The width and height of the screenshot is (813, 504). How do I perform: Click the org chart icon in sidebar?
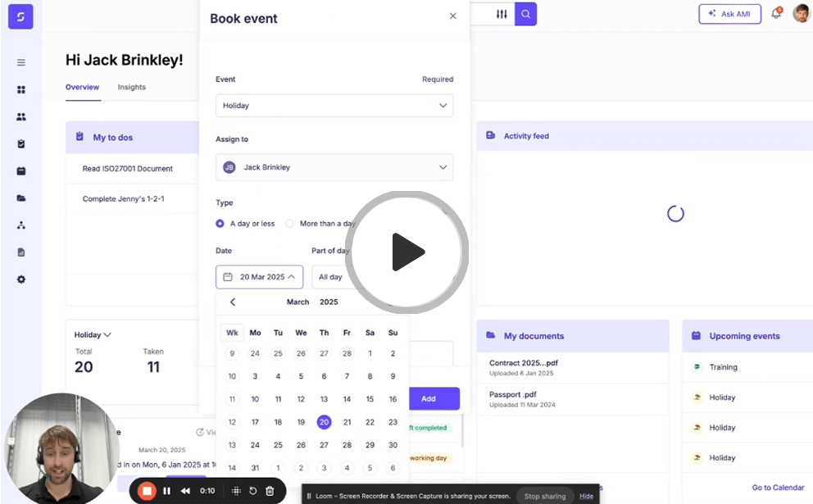coord(21,225)
